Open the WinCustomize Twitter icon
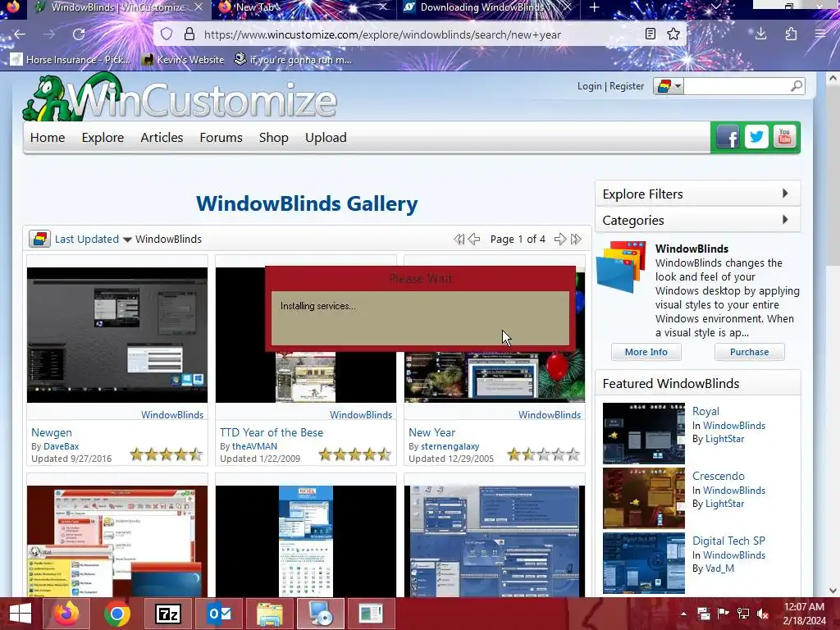Viewport: 840px width, 630px height. (x=756, y=137)
